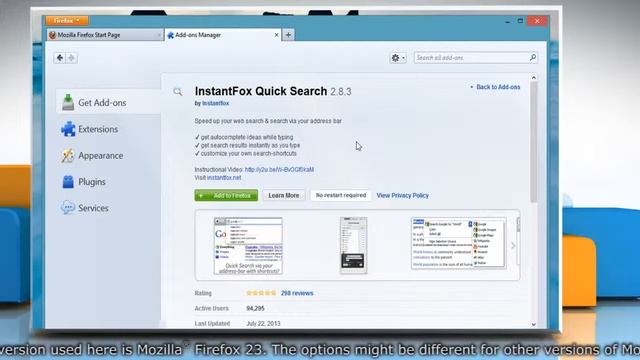This screenshot has height=360, width=640.
Task: Click the Get Add-ons download icon
Action: click(x=68, y=102)
